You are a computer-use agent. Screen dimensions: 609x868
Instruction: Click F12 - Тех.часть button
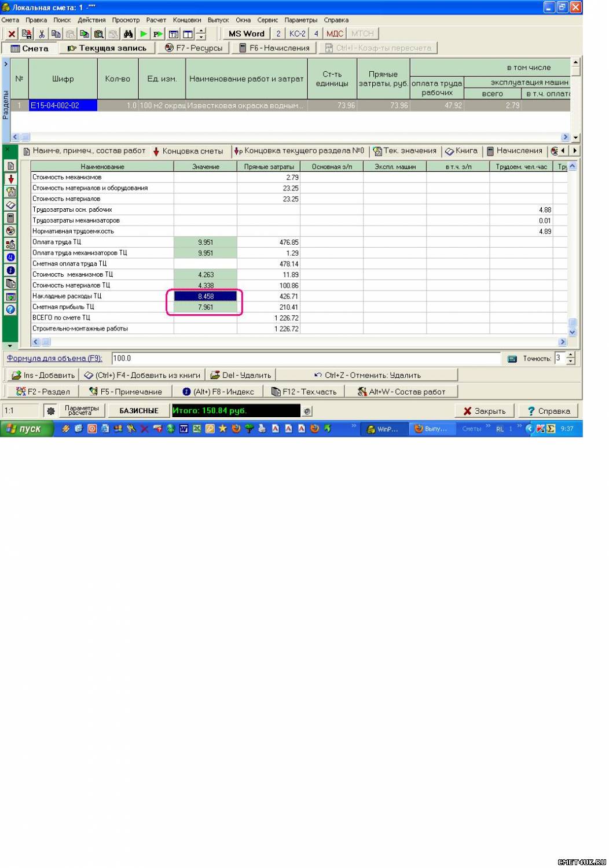(304, 392)
